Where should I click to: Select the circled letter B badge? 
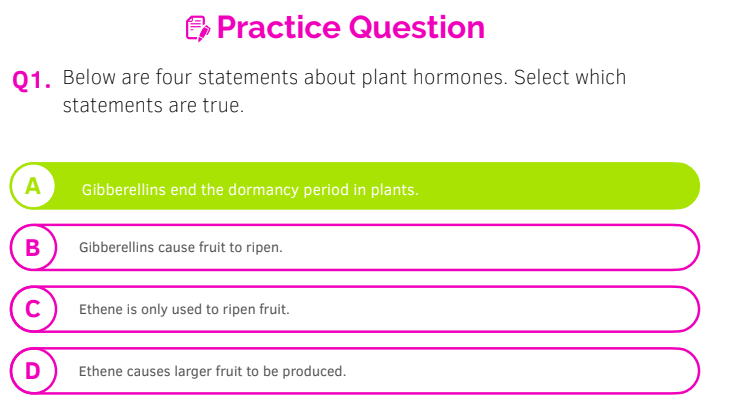click(x=33, y=248)
